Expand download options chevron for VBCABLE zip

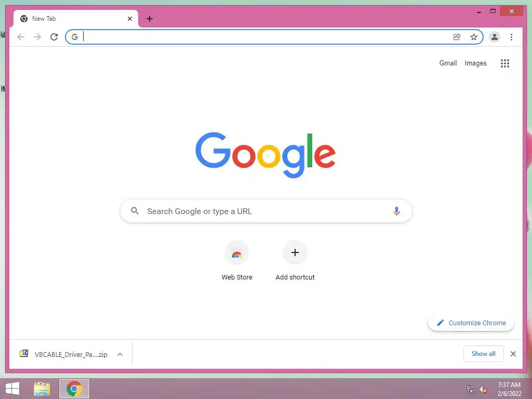tap(120, 354)
